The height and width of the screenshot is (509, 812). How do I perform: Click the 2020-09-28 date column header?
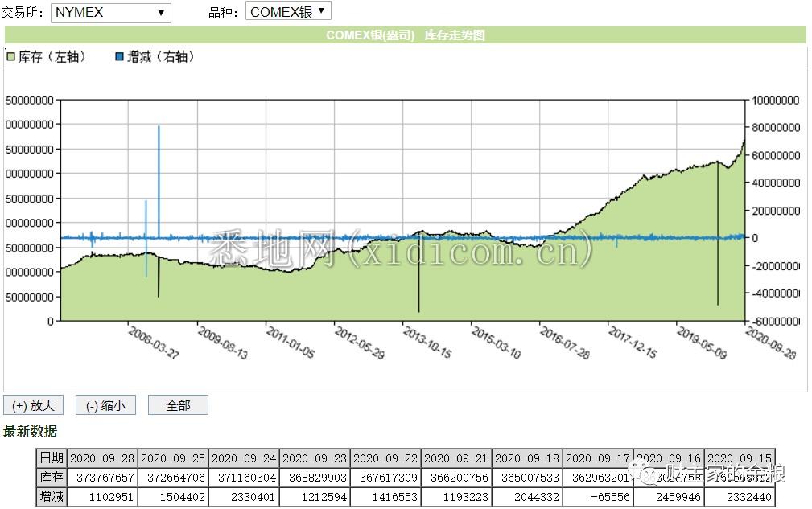coord(102,458)
